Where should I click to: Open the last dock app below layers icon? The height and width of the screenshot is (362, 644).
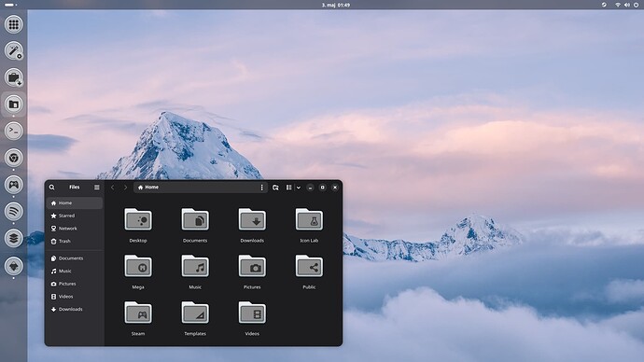[x=14, y=267]
